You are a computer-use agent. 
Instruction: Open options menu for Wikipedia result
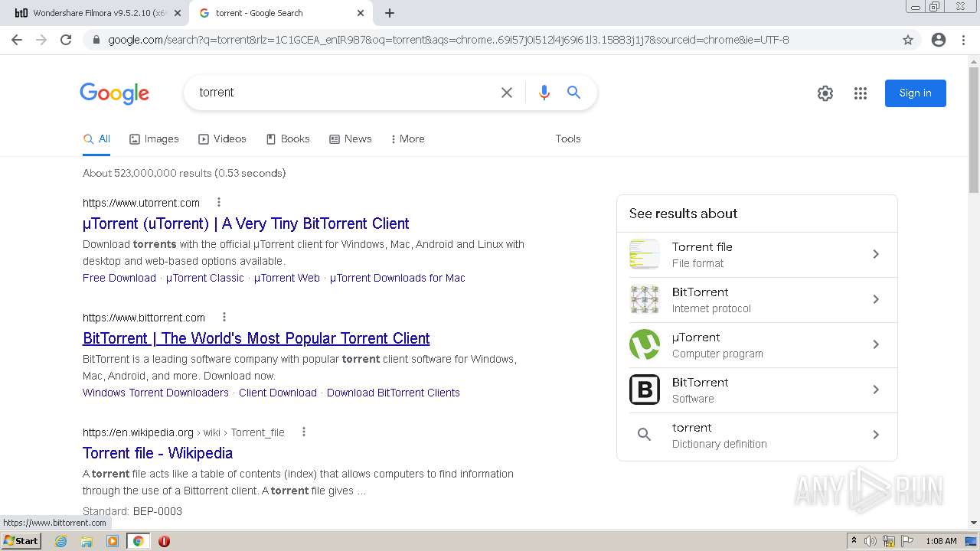[x=304, y=432]
